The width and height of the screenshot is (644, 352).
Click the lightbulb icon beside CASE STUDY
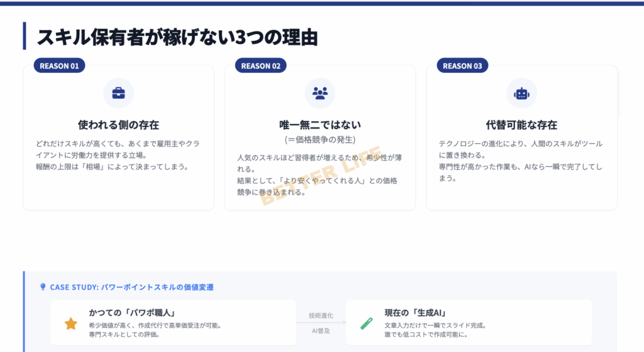43,287
